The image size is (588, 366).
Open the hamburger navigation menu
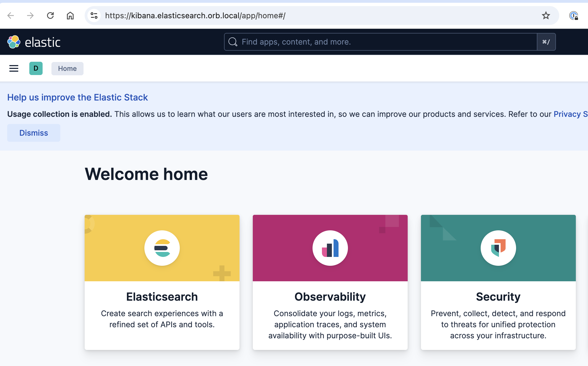[x=14, y=68]
